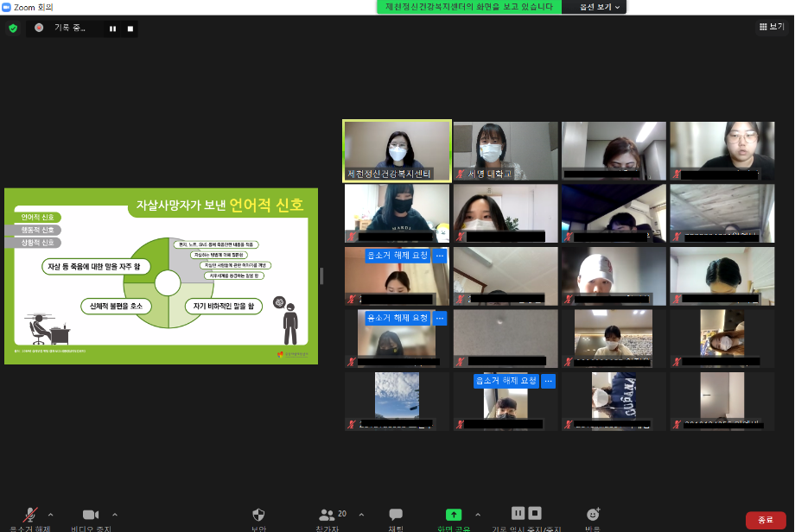Open the 옵션 보기 dropdown
The image size is (795, 532).
594,7
